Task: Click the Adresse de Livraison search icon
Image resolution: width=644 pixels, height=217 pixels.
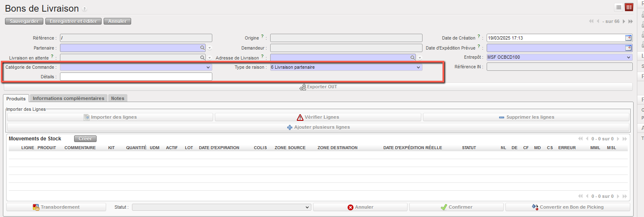Action: coord(413,57)
